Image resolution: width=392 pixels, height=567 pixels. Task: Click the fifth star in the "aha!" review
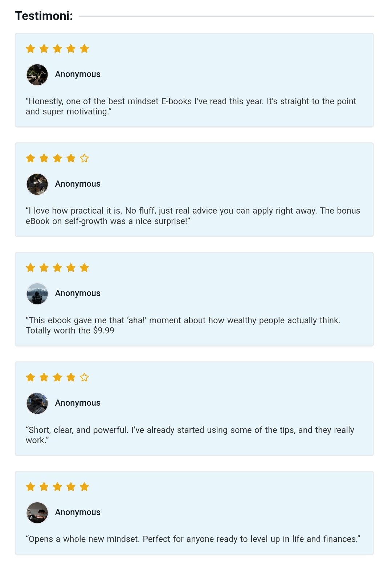tap(84, 268)
